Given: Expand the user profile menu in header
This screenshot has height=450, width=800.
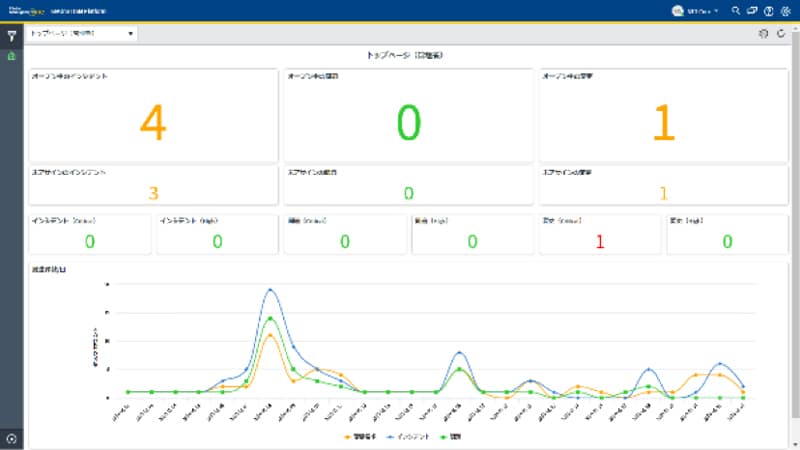Looking at the screenshot, I should coord(717,11).
